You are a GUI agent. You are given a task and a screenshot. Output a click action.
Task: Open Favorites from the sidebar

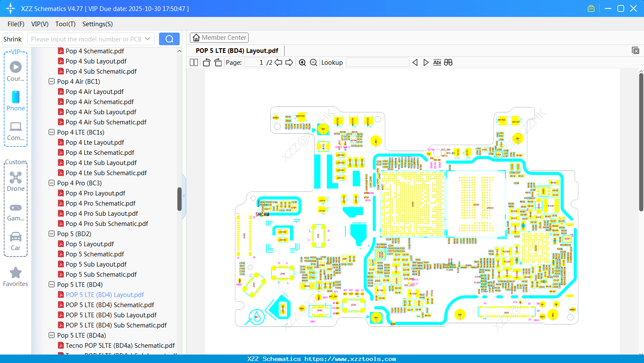[x=15, y=276]
